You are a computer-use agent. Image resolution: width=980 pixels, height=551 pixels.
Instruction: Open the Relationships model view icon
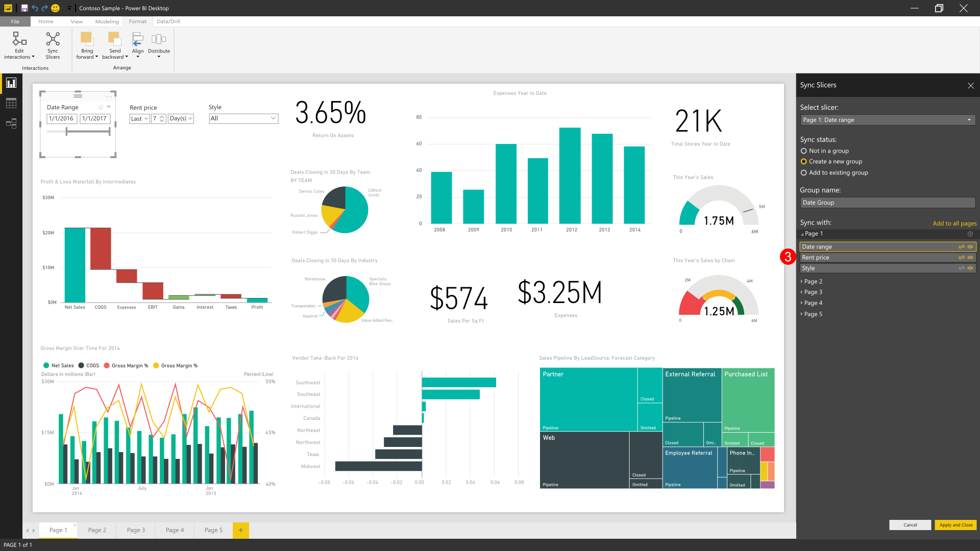tap(11, 123)
